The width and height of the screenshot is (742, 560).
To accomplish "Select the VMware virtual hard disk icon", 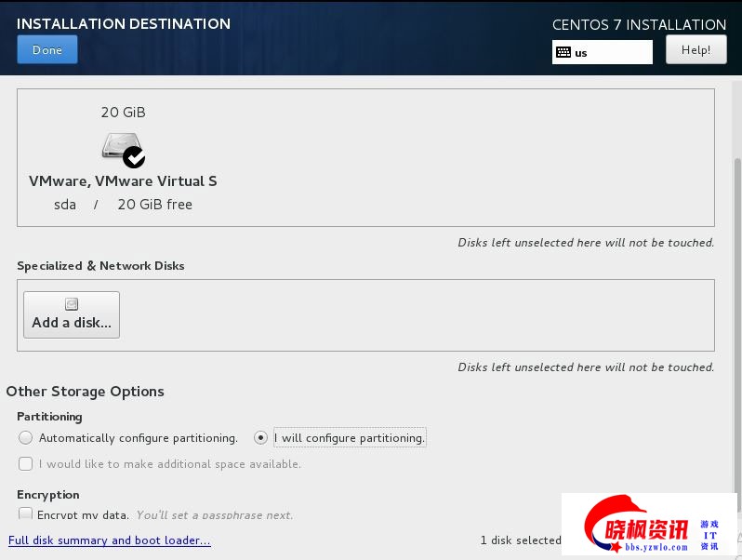I will point(121,147).
